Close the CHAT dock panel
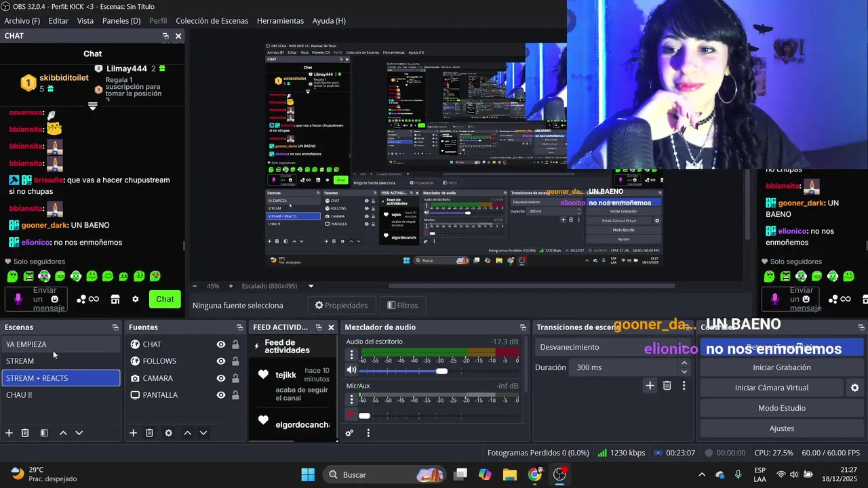This screenshot has height=488, width=868. point(178,36)
